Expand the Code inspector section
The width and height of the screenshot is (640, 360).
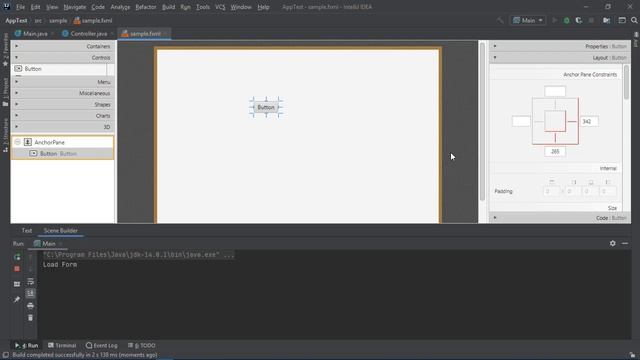click(560, 218)
